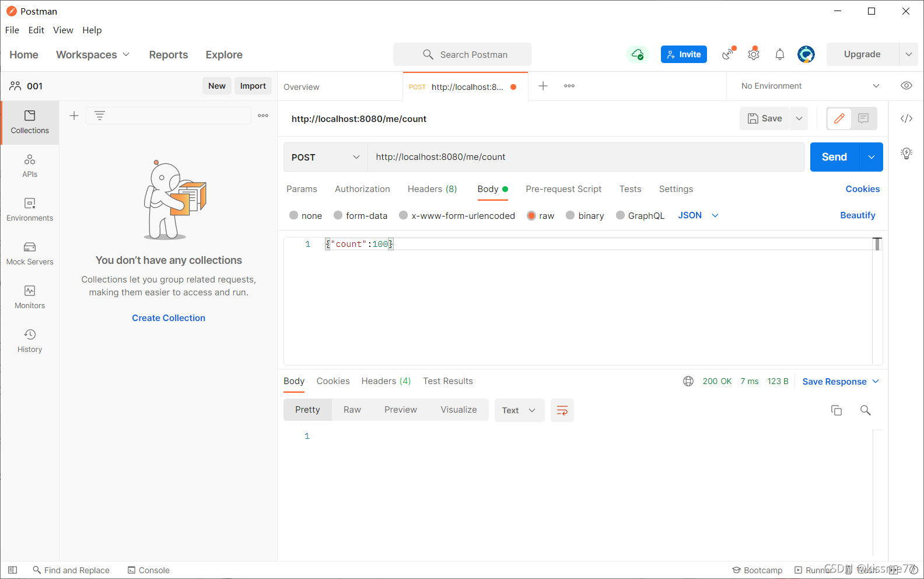Toggle response line wrap icon
Viewport: 924px width, 579px height.
562,410
